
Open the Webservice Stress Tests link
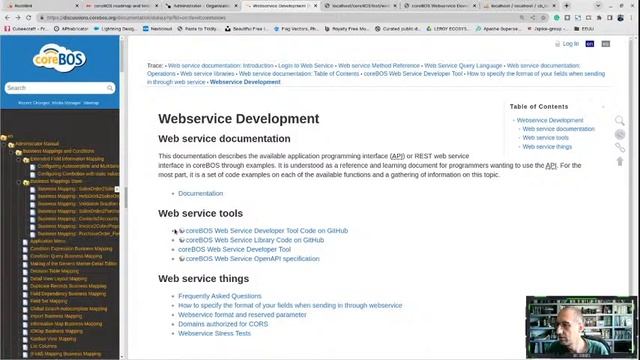pos(214,333)
